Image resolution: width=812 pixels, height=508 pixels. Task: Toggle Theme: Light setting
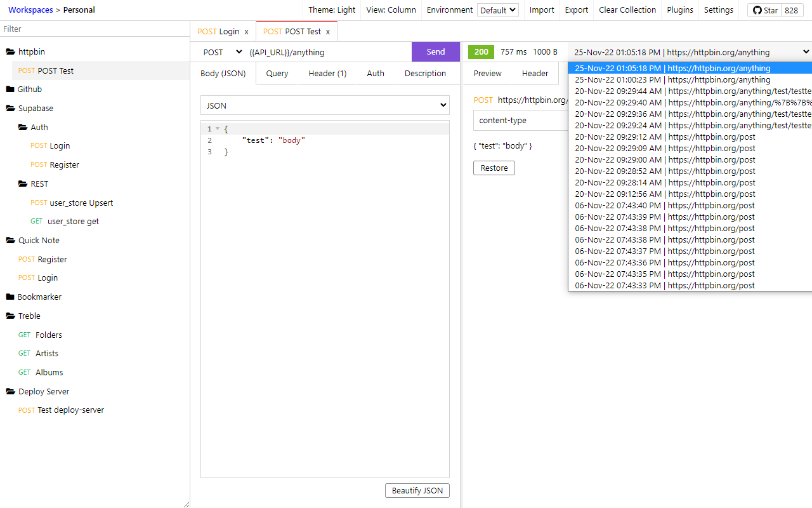(x=332, y=10)
